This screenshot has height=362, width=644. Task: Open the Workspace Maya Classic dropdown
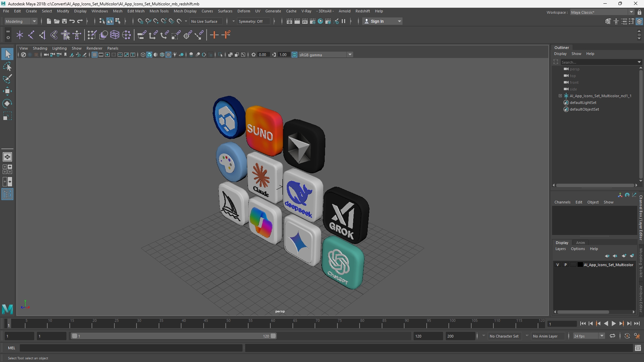602,12
